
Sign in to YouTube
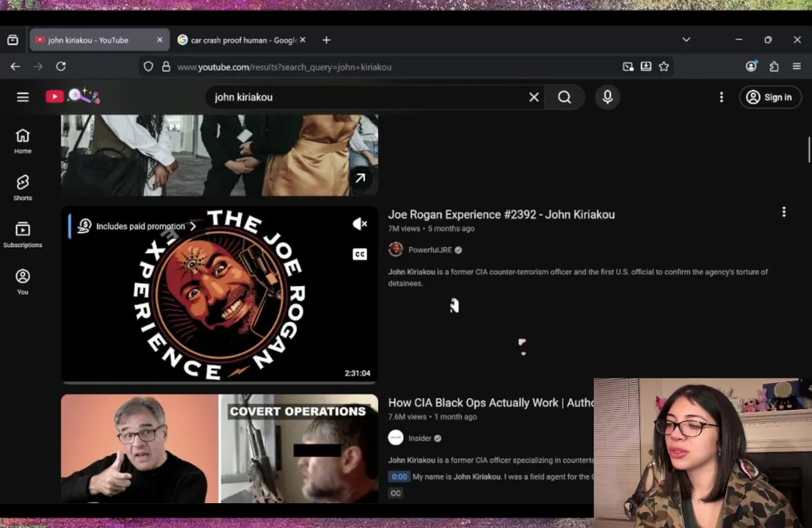(770, 97)
